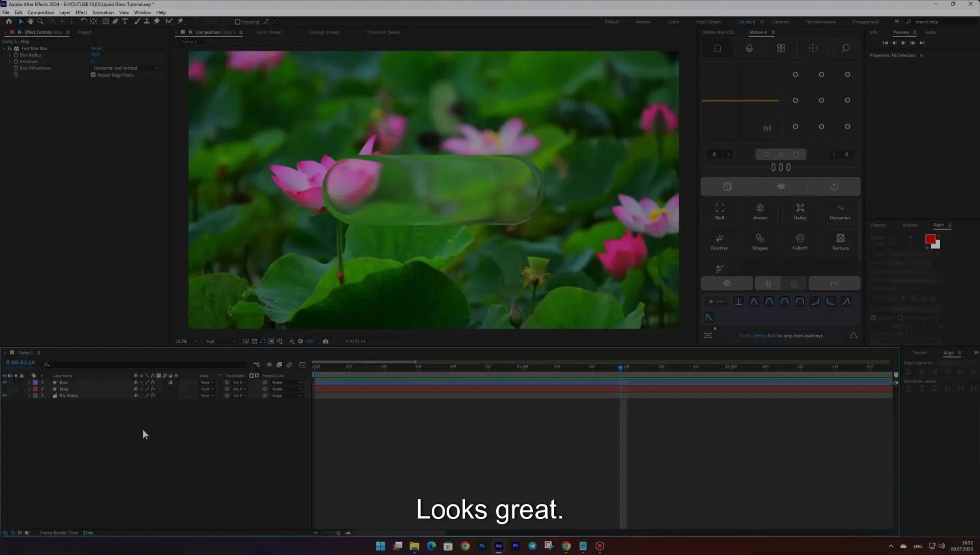Select the Pen tool

tap(115, 21)
